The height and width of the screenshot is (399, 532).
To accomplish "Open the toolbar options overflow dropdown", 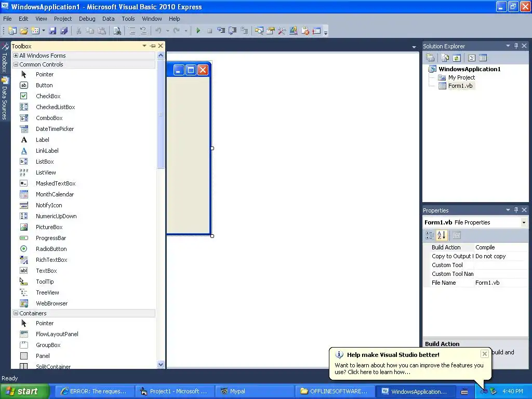I will 326,33.
